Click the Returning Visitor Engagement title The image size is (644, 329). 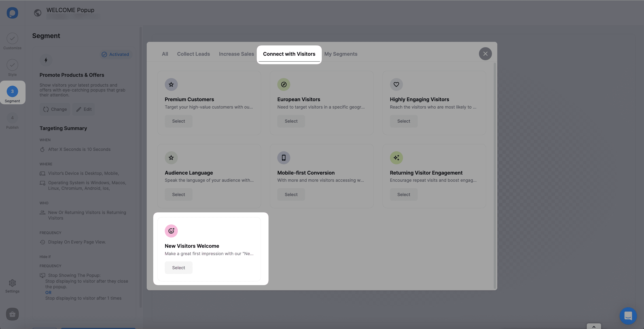[426, 173]
